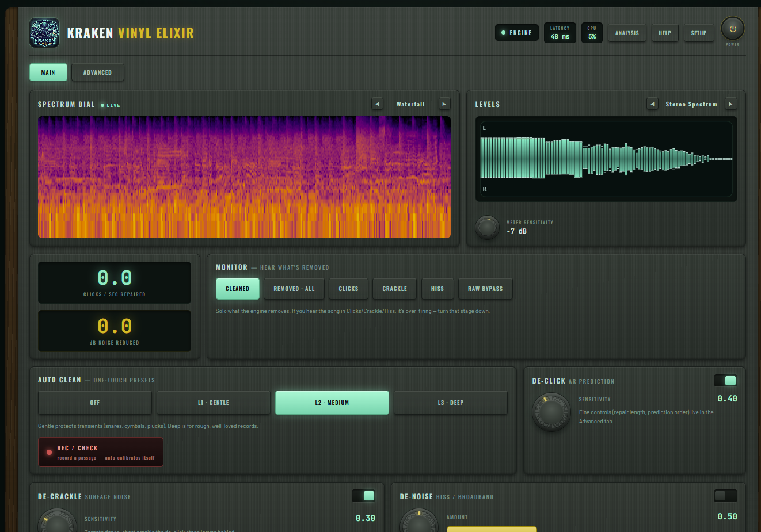The height and width of the screenshot is (532, 761).
Task: Enable the De-Noise toggle switch
Action: tap(725, 496)
